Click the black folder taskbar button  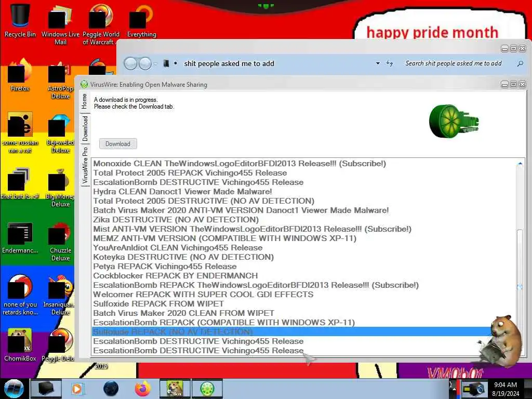coord(46,389)
